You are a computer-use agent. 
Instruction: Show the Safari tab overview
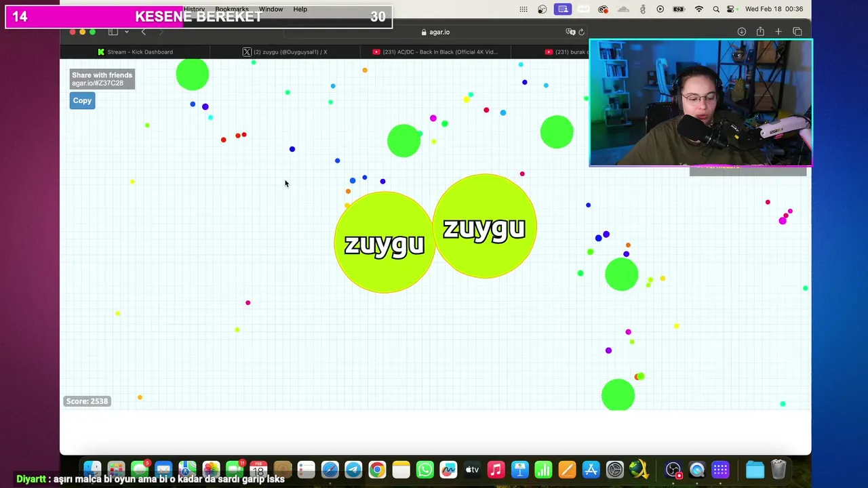click(x=797, y=32)
